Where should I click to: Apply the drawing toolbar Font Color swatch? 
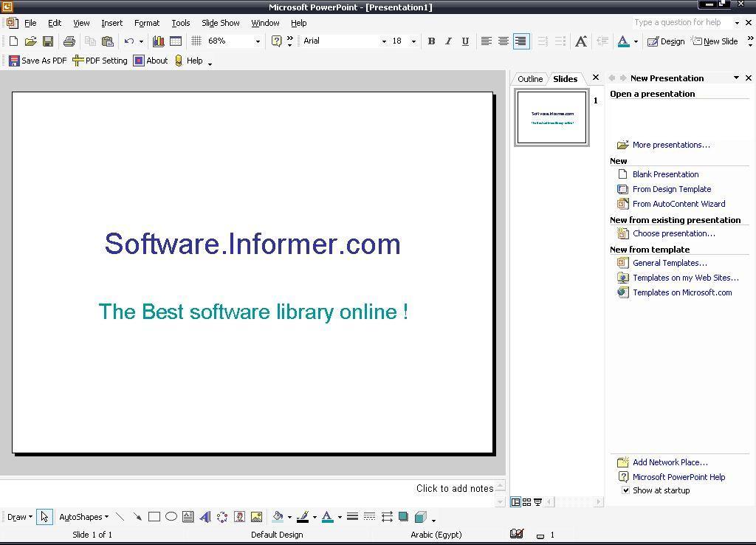point(327,517)
